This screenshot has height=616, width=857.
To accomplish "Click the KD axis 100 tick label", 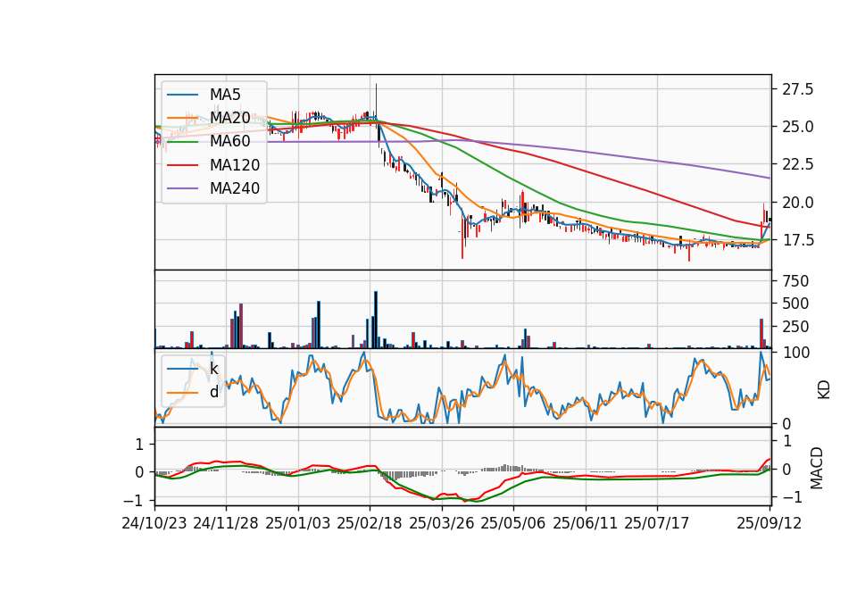I will [796, 354].
